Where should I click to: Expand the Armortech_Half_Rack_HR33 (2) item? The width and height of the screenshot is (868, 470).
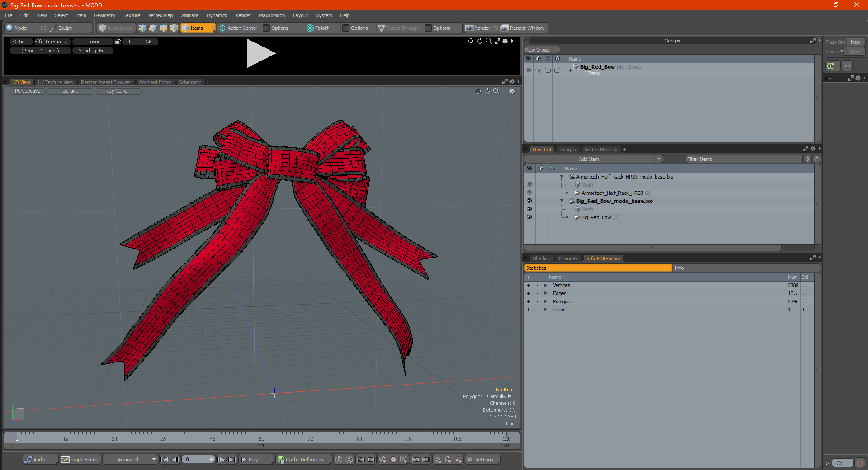(567, 193)
